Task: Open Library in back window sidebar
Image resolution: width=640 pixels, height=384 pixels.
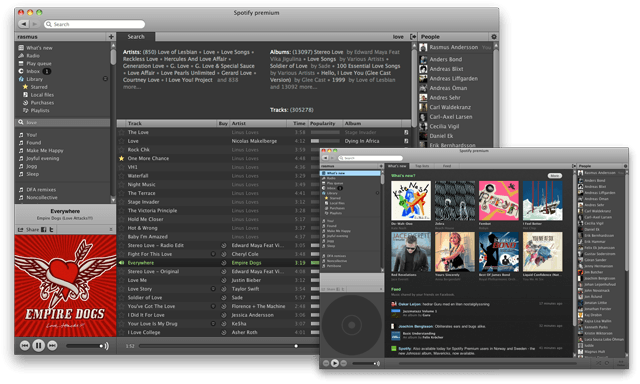Action: [34, 79]
